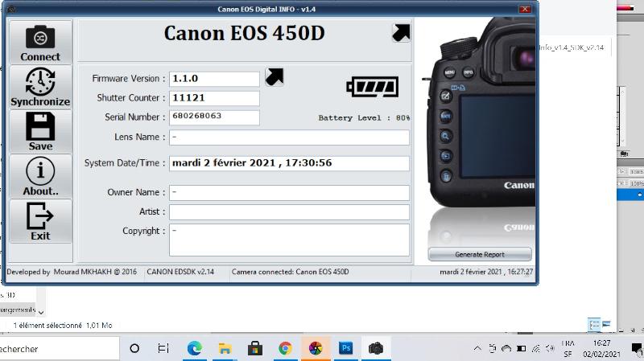
Task: Close the Canon EOS Digital INFO window
Action: (525, 9)
